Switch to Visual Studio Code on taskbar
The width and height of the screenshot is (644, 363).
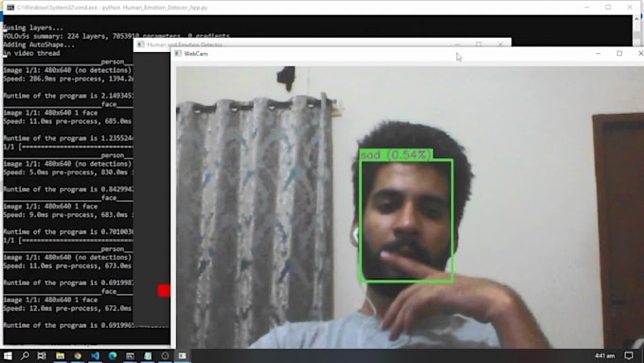(x=96, y=355)
